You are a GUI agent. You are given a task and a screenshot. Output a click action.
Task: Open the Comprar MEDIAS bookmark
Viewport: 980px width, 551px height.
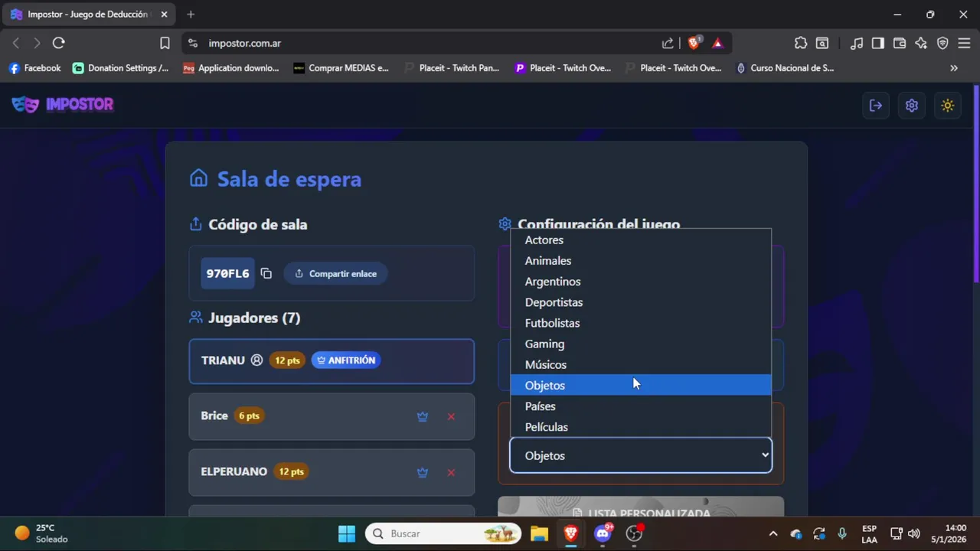341,68
